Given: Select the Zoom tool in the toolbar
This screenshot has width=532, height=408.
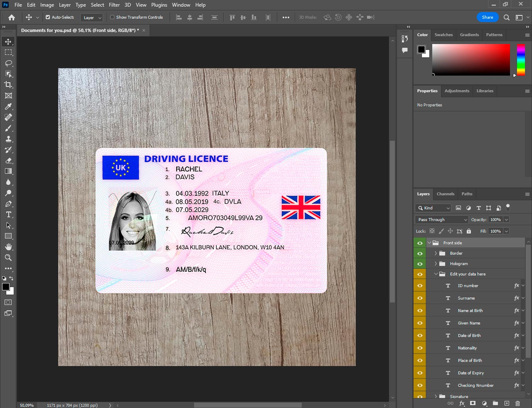Looking at the screenshot, I should (x=9, y=258).
